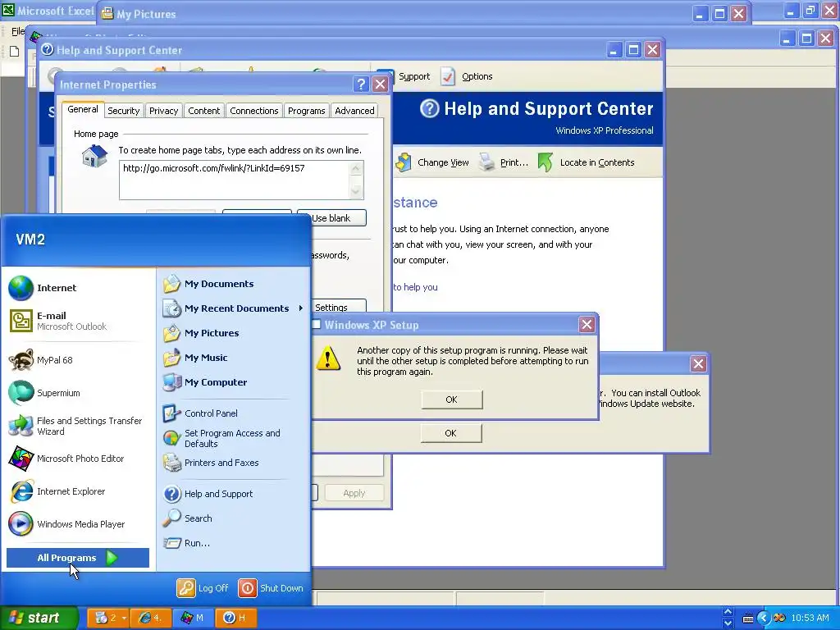Screen dimensions: 840x630
Task: Click the Settings button in Internet Properties
Action: pos(337,307)
